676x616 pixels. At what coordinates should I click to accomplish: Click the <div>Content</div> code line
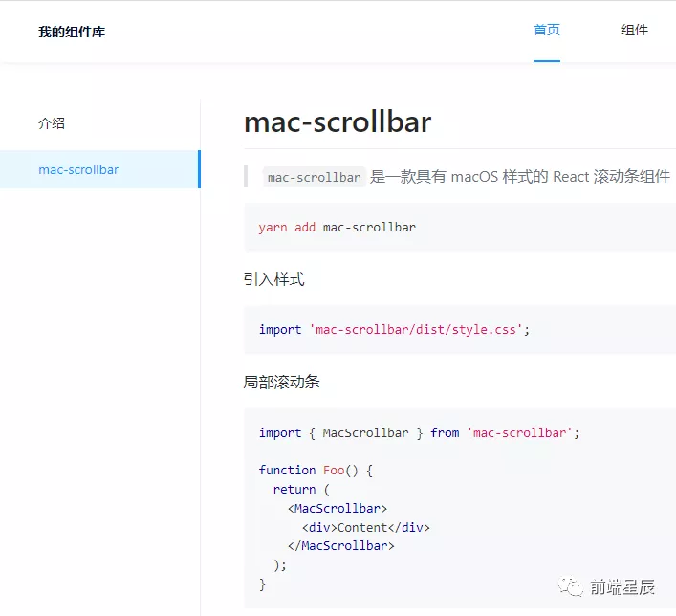click(x=366, y=528)
